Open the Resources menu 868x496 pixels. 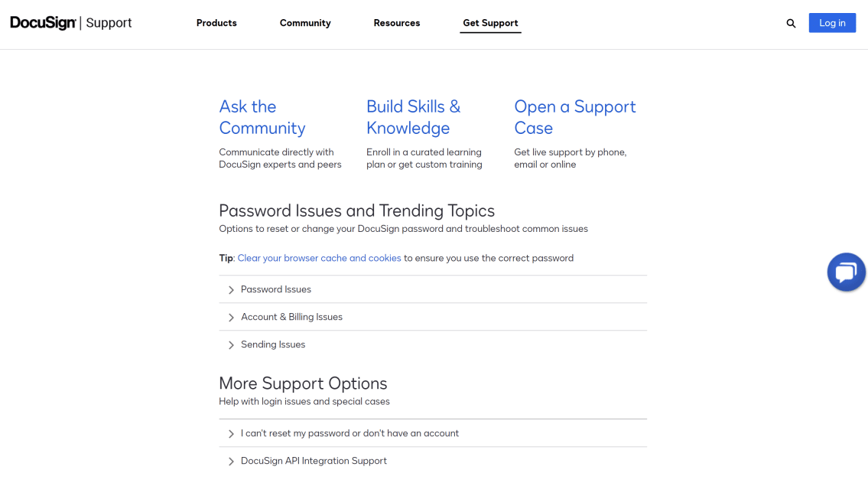click(397, 23)
